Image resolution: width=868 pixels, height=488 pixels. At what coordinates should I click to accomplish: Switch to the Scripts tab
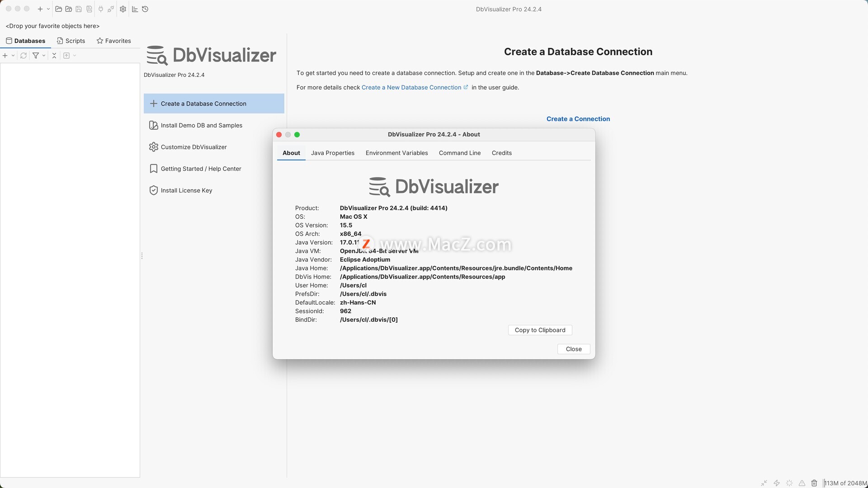click(71, 41)
